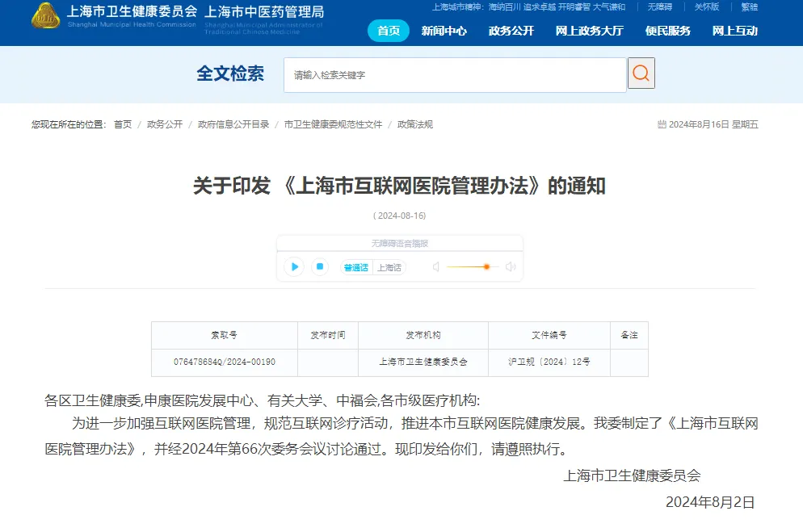
Task: Click the Shanghai Health Commission logo emblem
Action: (45, 16)
